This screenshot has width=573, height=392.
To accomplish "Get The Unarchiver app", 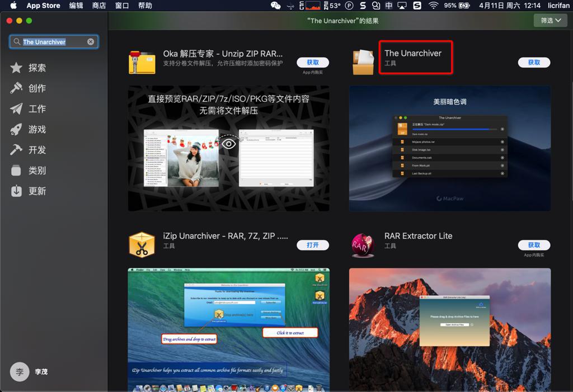I will click(534, 63).
